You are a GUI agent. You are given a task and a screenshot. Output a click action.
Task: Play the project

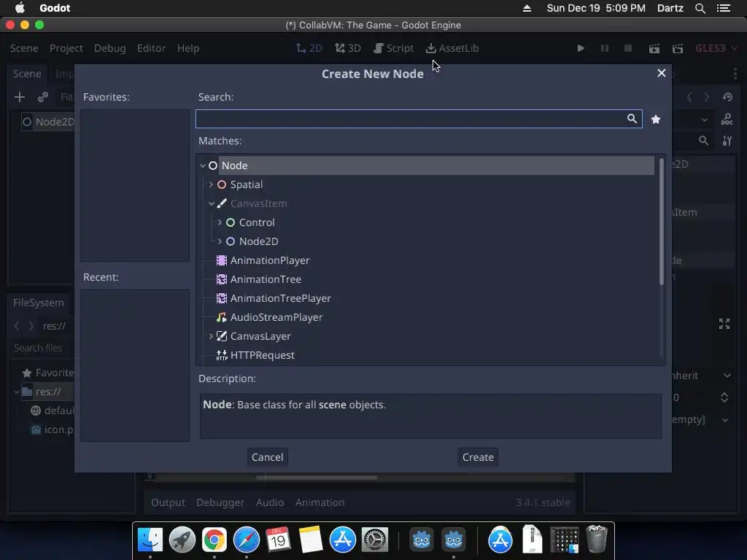pyautogui.click(x=581, y=48)
